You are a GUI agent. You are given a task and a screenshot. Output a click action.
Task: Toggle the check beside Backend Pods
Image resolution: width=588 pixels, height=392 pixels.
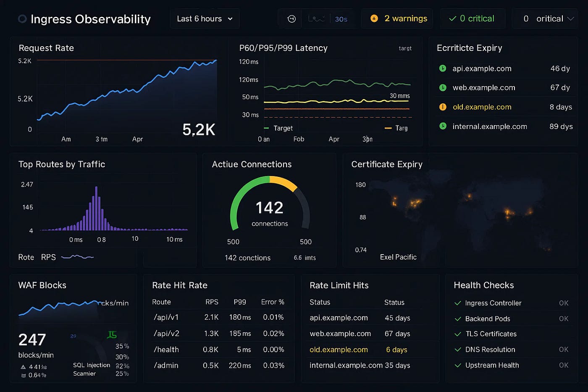[457, 318]
